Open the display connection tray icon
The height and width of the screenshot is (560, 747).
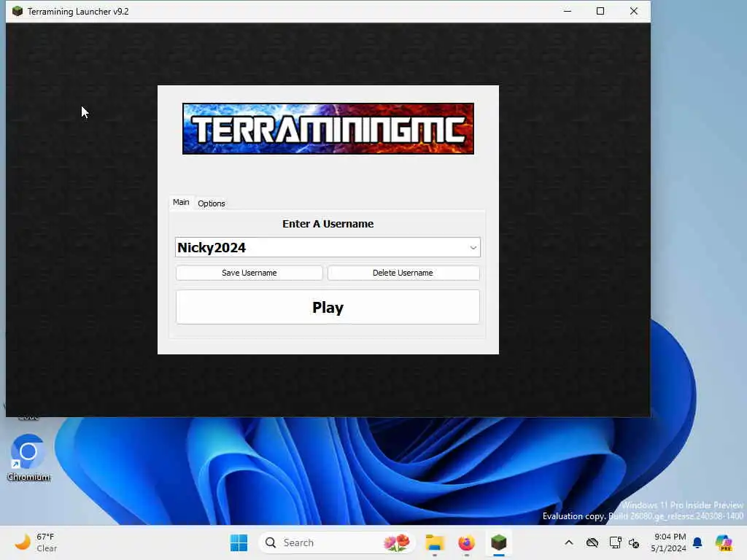[615, 542]
